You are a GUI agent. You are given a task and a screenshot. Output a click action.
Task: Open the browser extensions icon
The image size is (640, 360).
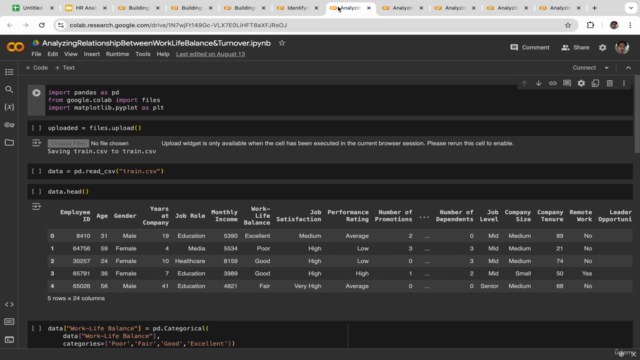coord(590,25)
